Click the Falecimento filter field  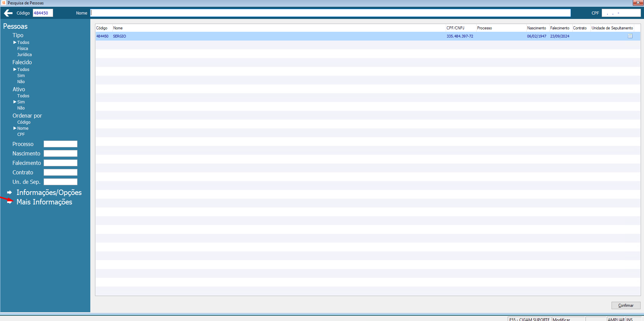(61, 163)
